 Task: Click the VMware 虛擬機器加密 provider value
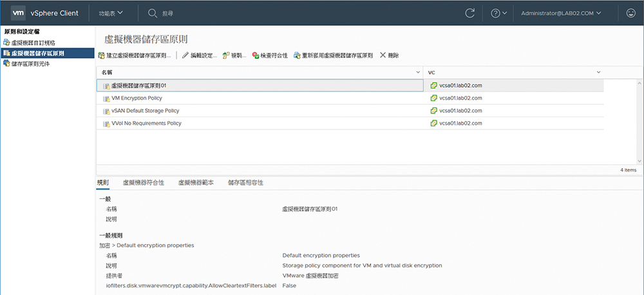pos(310,276)
